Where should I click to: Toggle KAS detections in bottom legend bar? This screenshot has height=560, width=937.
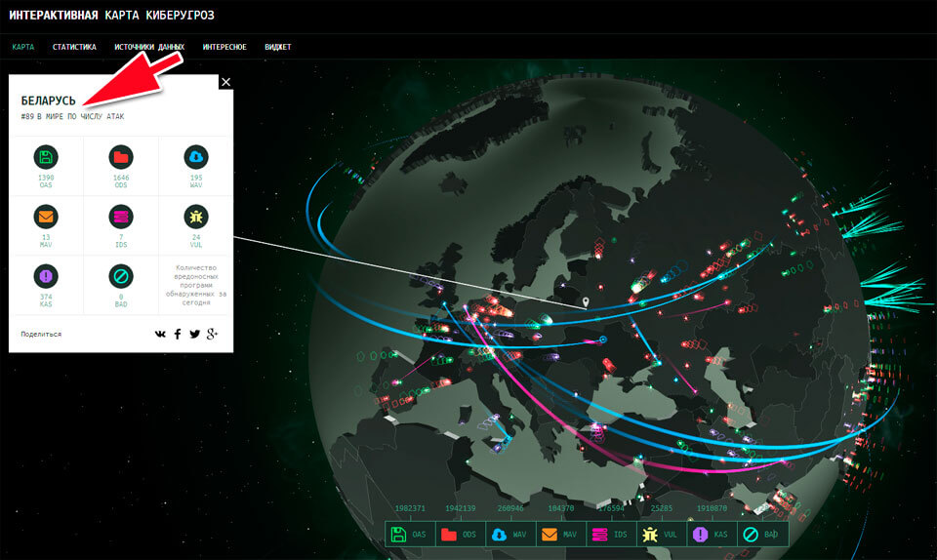pos(712,535)
